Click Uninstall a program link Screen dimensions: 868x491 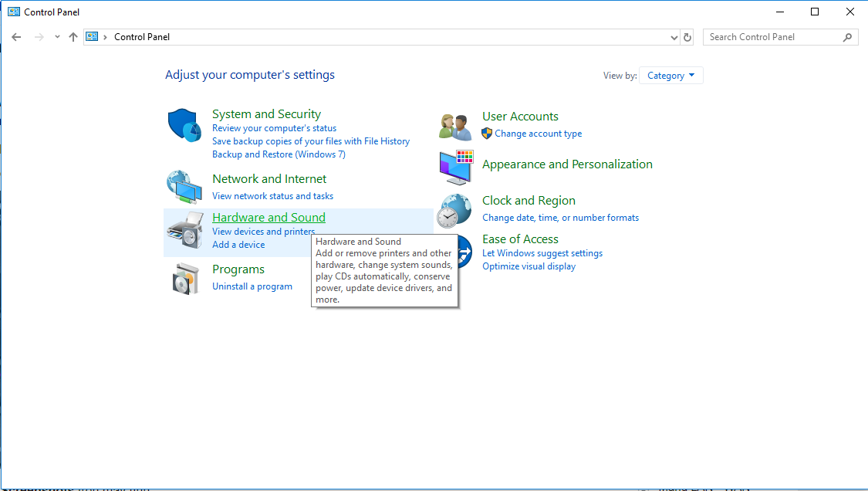[252, 286]
